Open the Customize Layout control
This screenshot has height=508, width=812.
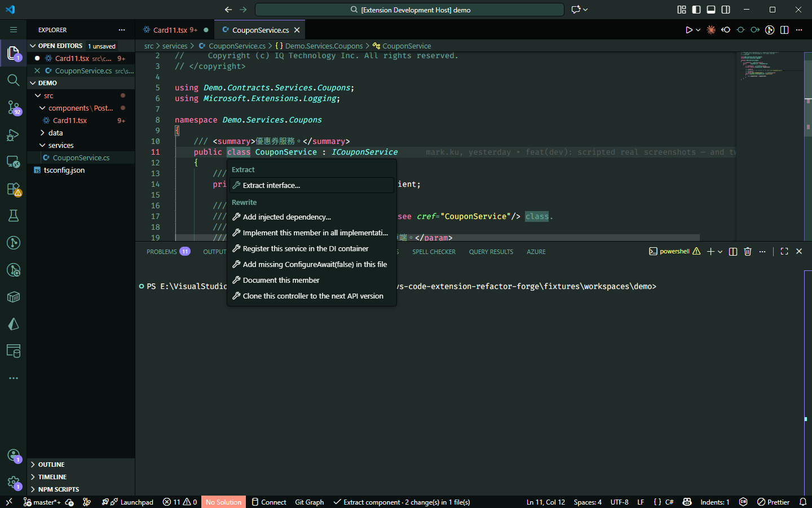[682, 10]
